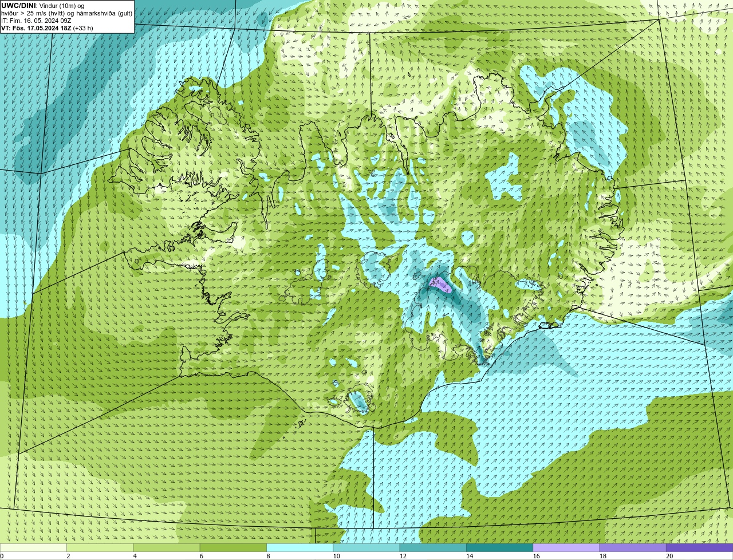Viewport: 733px width, 560px height.
Task: Click the 14–16 m/s dark teal legend swatch
Action: 500,548
